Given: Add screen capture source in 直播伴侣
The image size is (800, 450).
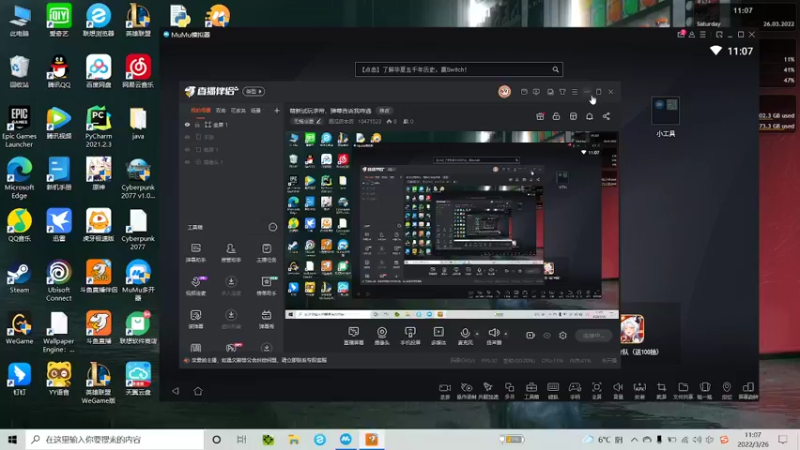Looking at the screenshot, I should point(354,336).
